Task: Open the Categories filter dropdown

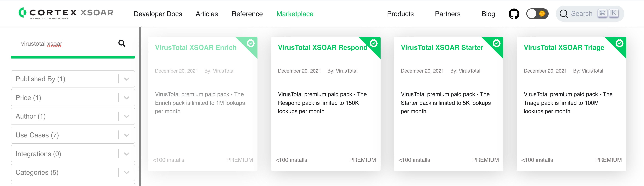Action: click(127, 172)
